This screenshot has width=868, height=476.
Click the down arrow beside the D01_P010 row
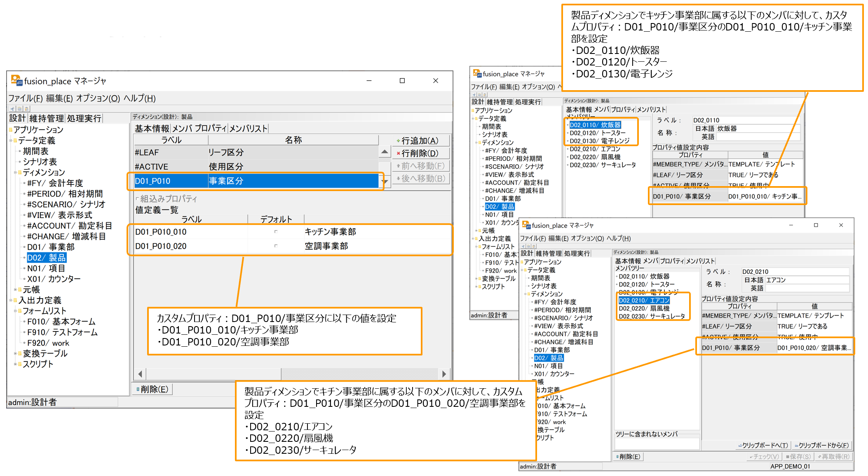click(385, 182)
